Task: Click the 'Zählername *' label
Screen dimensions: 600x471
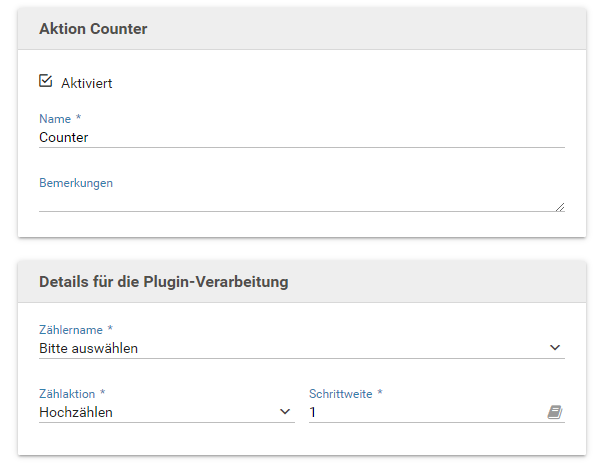Action: point(76,329)
